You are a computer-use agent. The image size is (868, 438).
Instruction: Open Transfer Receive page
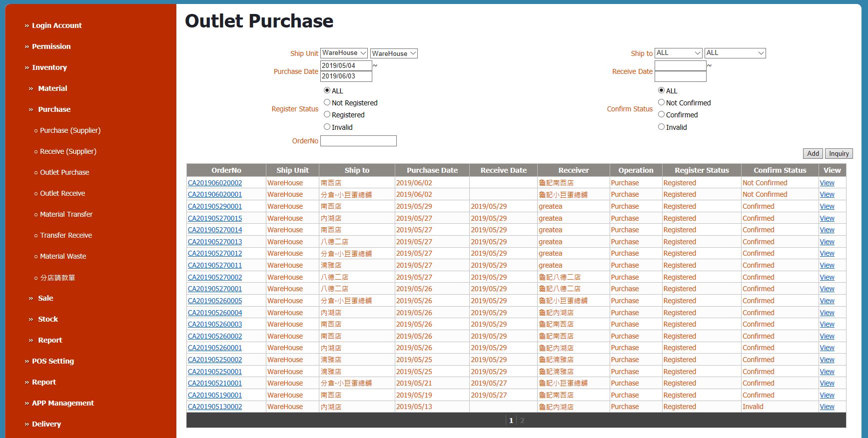point(66,235)
